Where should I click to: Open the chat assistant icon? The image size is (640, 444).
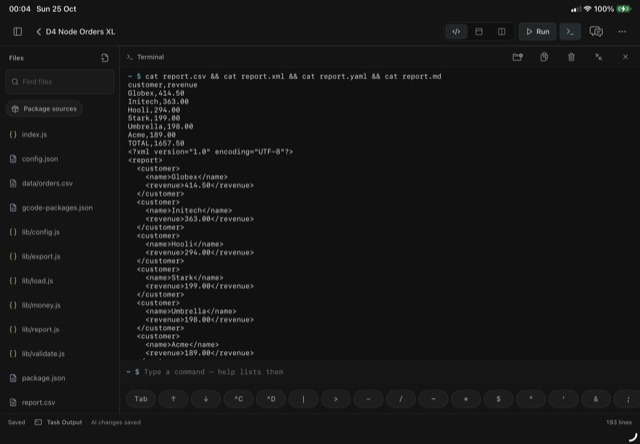pos(596,31)
